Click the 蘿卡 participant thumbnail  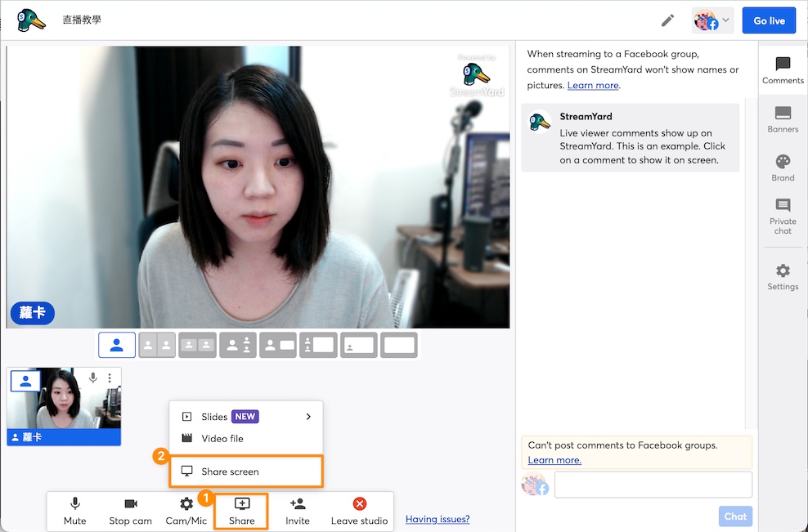click(64, 406)
